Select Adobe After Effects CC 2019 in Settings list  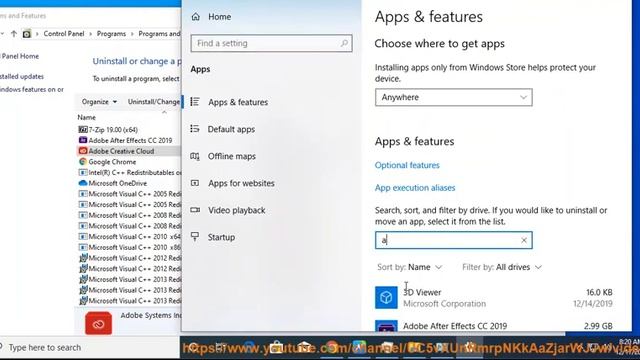pos(455,326)
